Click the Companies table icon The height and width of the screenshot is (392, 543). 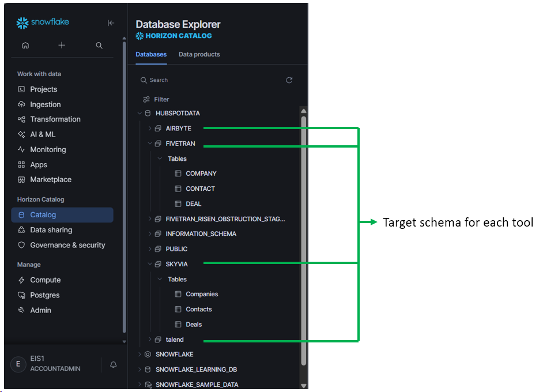coord(178,294)
